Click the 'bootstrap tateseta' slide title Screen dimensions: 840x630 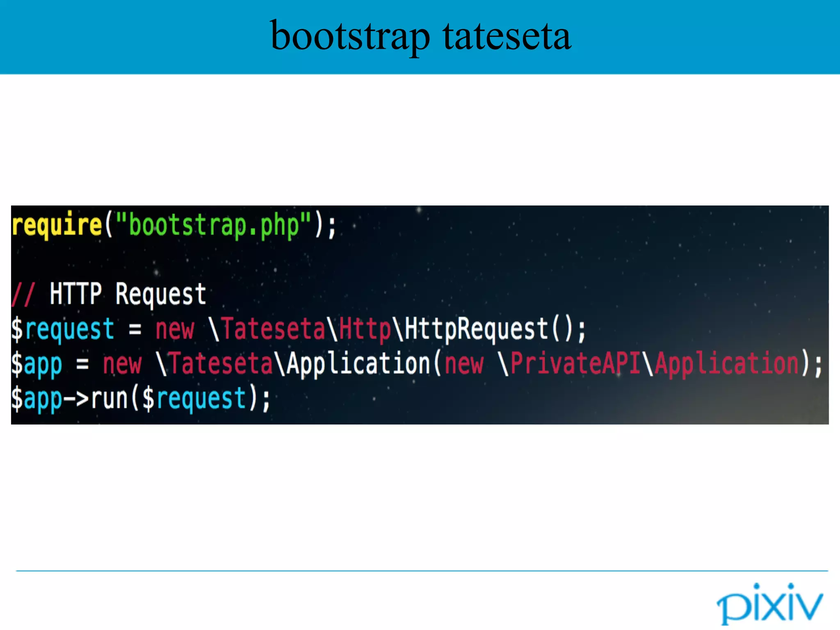420,37
